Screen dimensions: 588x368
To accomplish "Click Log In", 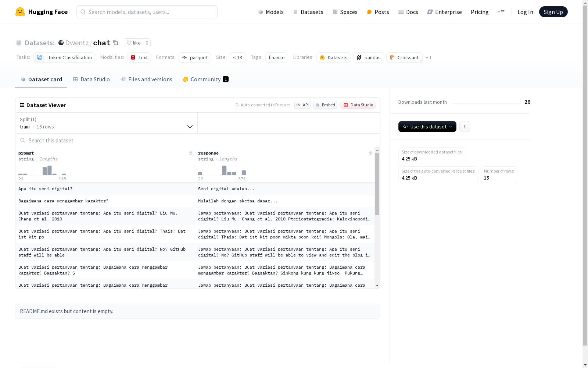I will (525, 12).
